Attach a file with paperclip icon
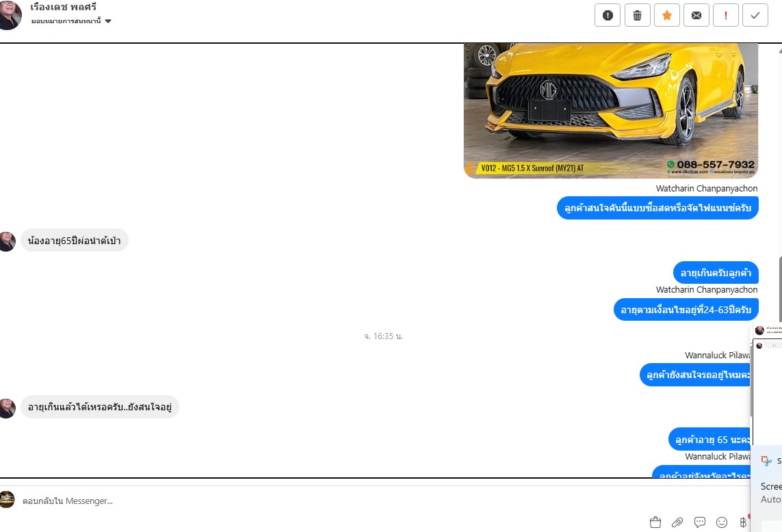 click(677, 522)
